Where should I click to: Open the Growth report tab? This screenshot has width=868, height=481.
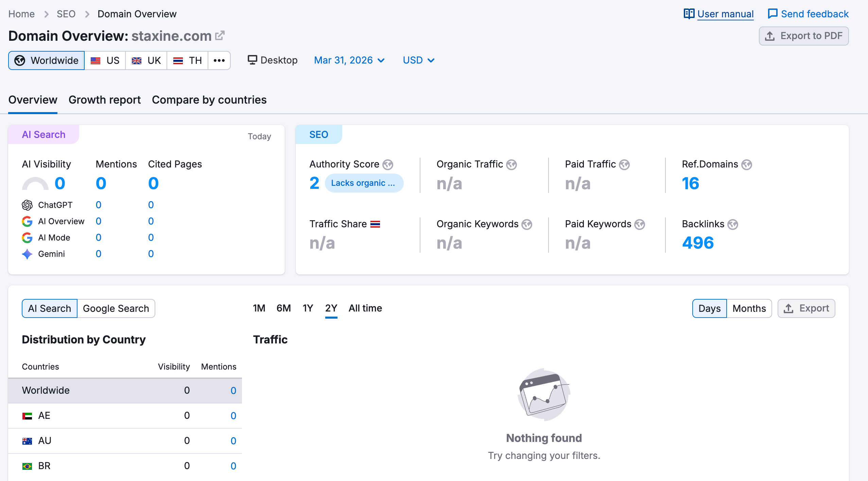105,100
